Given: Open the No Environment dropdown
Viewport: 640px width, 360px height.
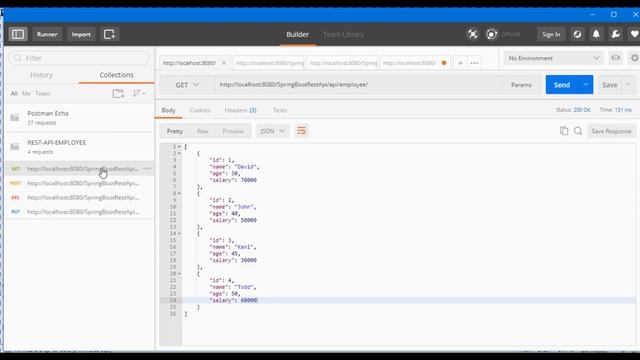Looking at the screenshot, I should [x=553, y=58].
